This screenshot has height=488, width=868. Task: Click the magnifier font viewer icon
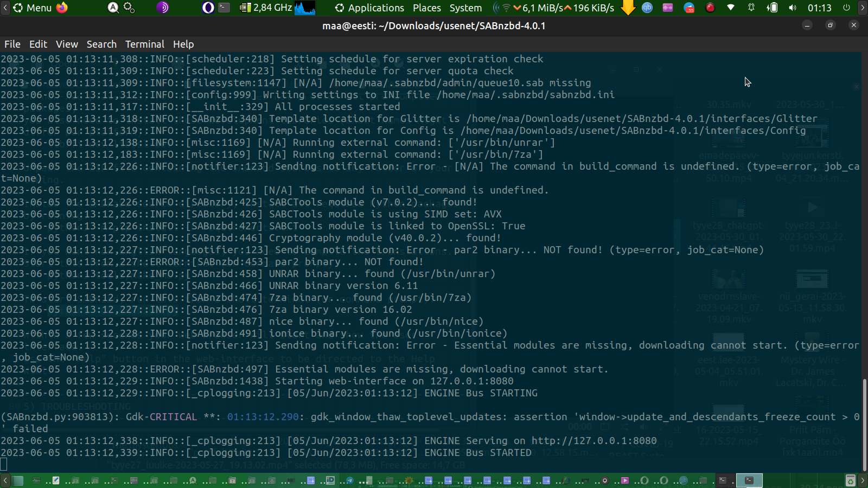coord(113,8)
